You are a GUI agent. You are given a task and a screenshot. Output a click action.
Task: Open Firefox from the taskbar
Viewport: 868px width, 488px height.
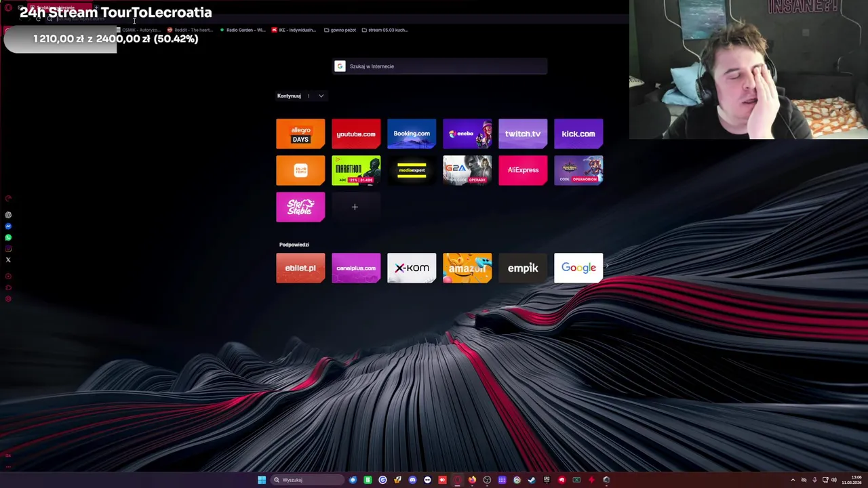click(x=473, y=480)
